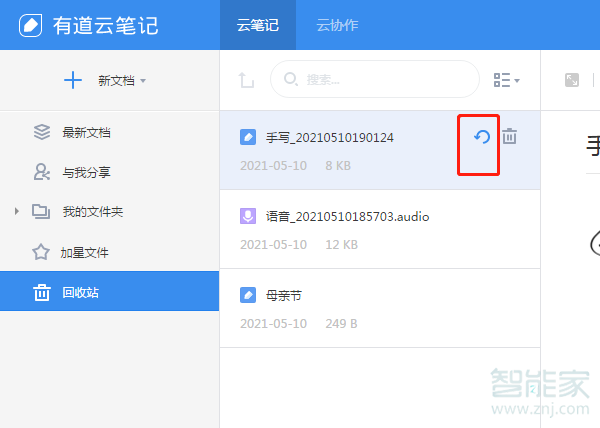The width and height of the screenshot is (600, 428).
Task: Open 加星文件 starred files
Action: point(85,252)
